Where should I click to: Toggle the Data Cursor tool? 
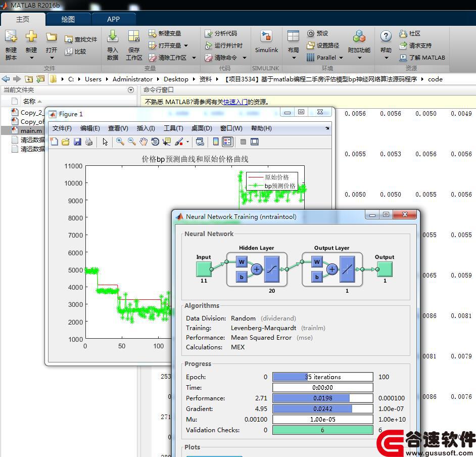tap(167, 142)
